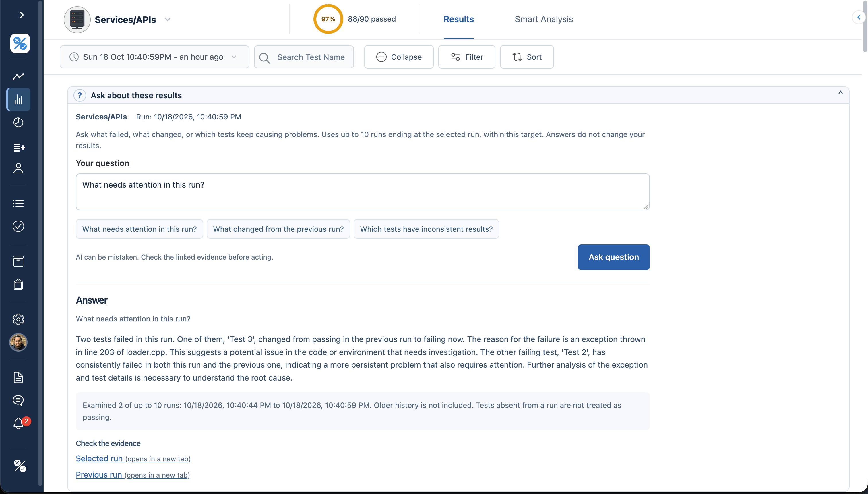This screenshot has width=868, height=494.
Task: Focus the Search Test Name field
Action: pos(304,57)
